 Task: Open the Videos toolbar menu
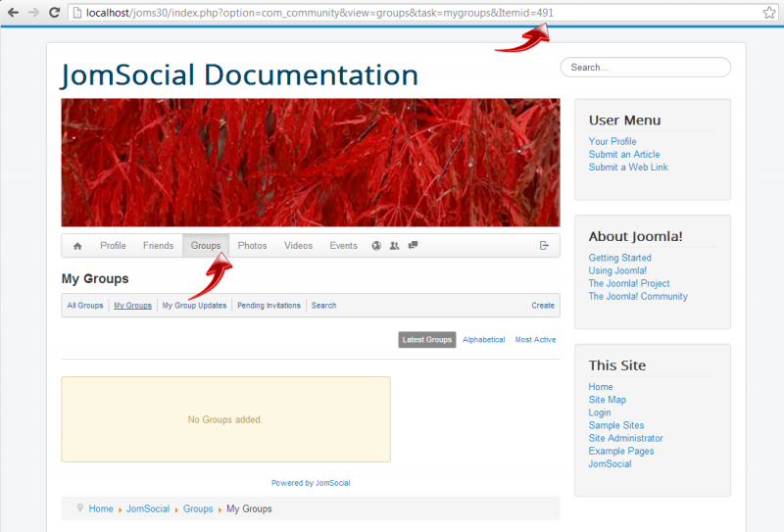tap(298, 246)
